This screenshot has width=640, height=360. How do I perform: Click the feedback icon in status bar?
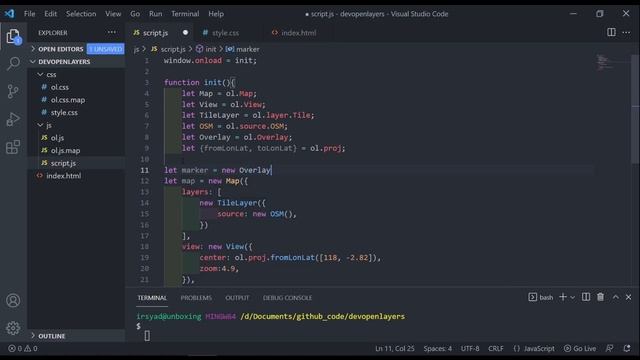click(609, 348)
